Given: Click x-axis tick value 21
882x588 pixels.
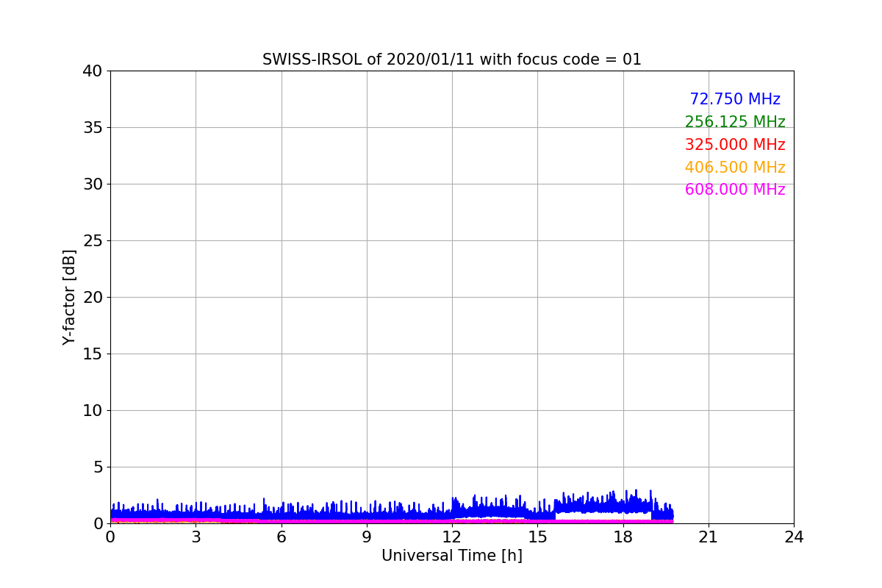Looking at the screenshot, I should 709,537.
